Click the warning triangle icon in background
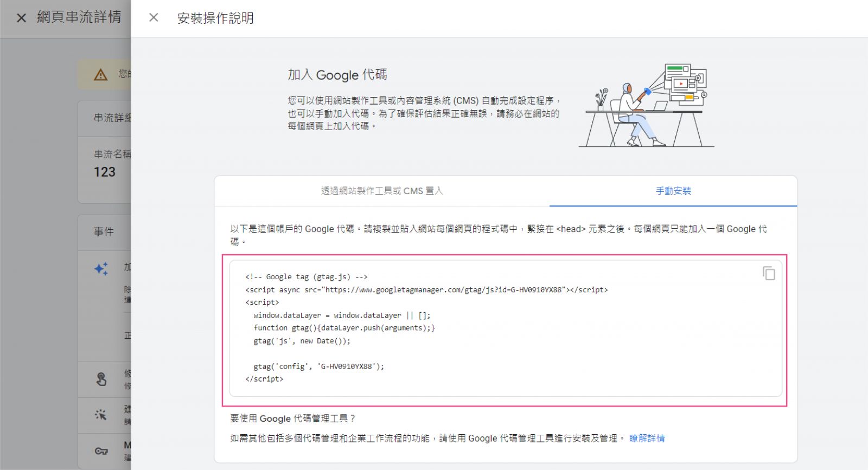The width and height of the screenshot is (868, 470). 101,75
